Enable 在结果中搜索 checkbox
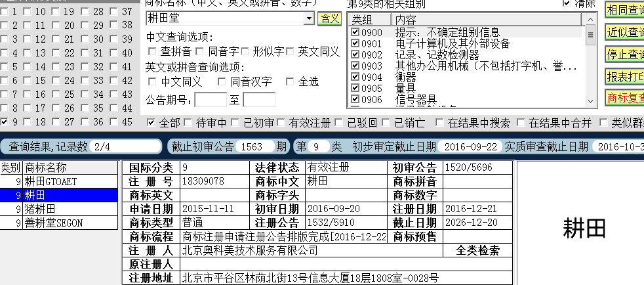Screen dimensions: 644x285 tap(439, 123)
